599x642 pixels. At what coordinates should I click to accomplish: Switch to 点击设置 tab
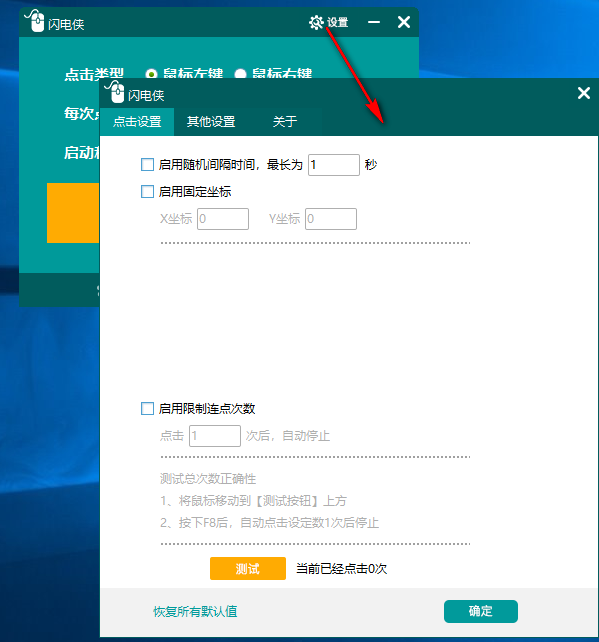(x=137, y=122)
